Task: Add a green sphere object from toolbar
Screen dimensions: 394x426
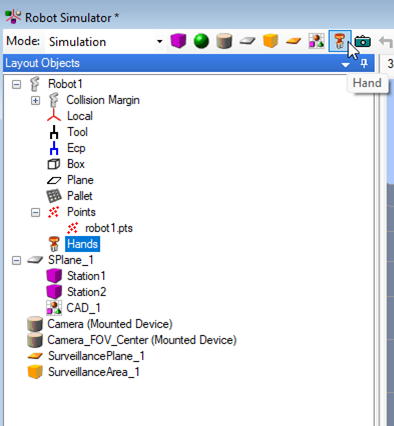Action: [x=201, y=41]
